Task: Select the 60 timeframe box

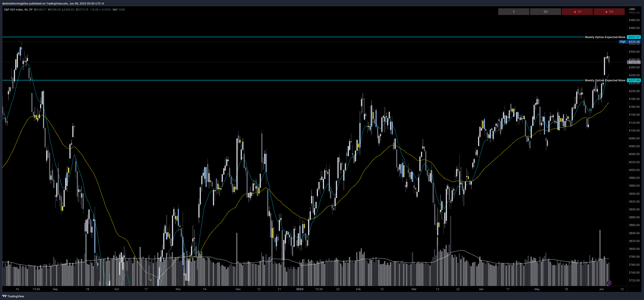Action: click(545, 11)
